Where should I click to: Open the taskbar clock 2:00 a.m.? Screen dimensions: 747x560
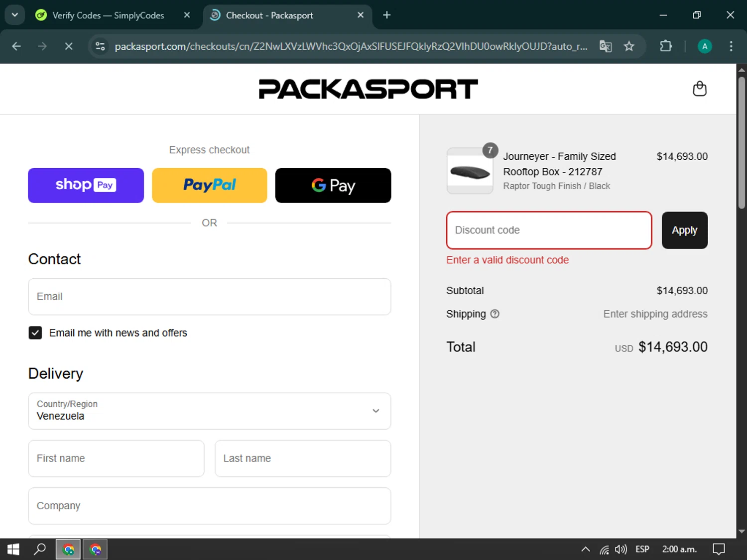(679, 549)
